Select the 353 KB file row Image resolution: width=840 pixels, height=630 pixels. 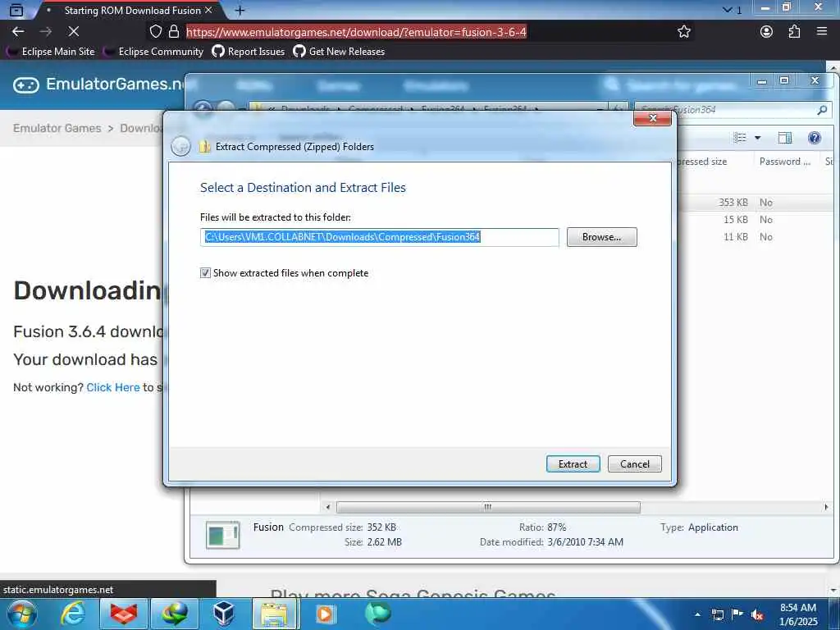tap(756, 203)
